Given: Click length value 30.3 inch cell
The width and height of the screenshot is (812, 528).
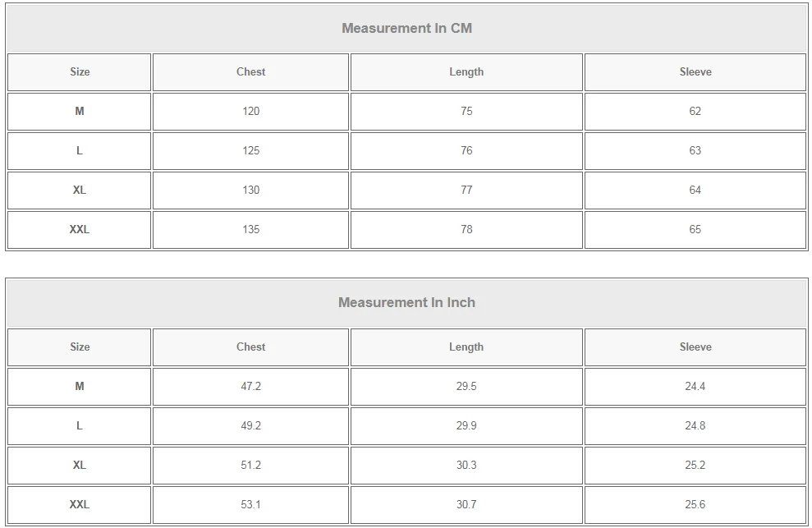Looking at the screenshot, I should point(466,466).
